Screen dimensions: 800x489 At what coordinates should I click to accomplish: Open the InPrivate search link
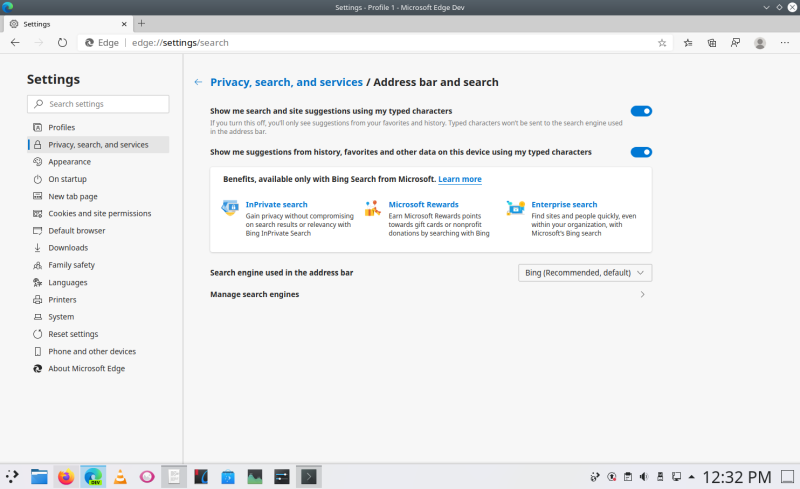pyautogui.click(x=277, y=205)
